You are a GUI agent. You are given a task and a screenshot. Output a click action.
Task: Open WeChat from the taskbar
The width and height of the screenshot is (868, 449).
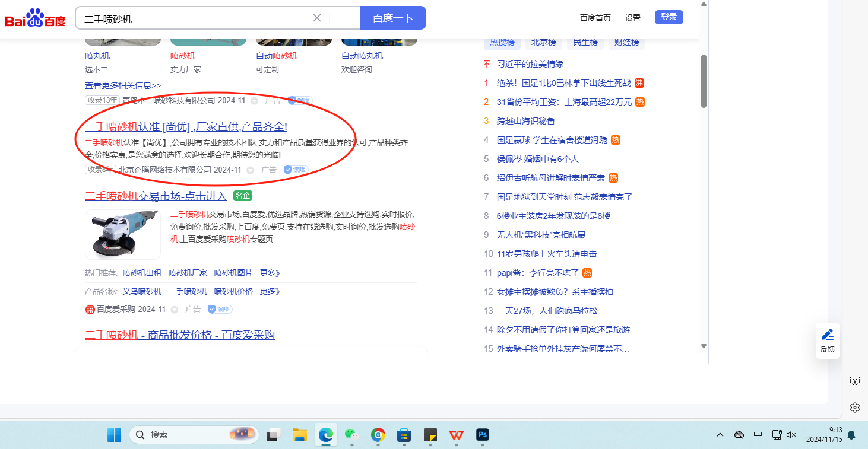point(351,435)
